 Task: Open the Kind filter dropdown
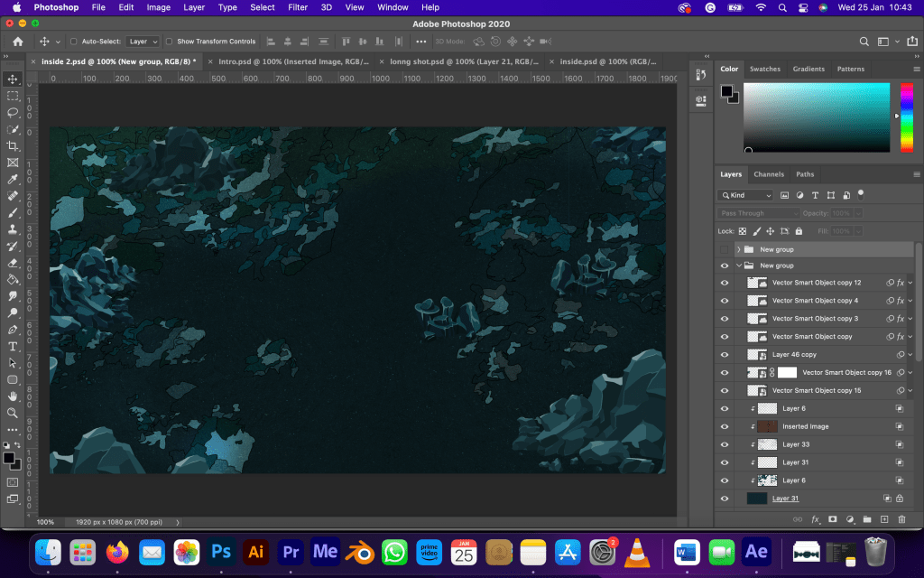pos(746,195)
